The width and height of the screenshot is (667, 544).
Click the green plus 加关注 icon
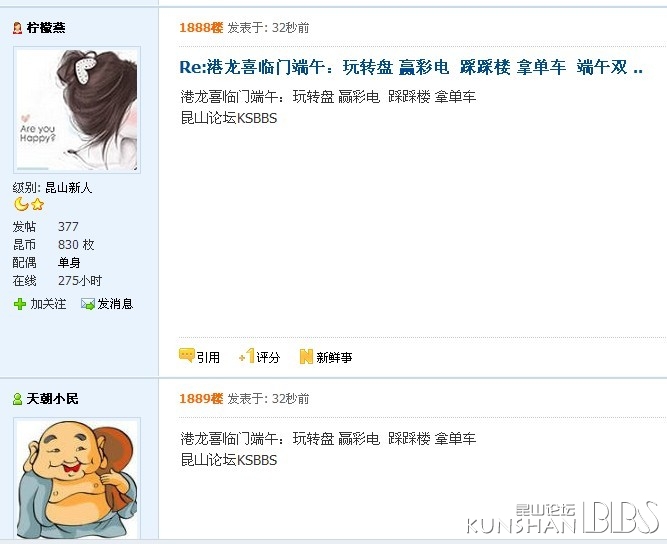tap(20, 304)
